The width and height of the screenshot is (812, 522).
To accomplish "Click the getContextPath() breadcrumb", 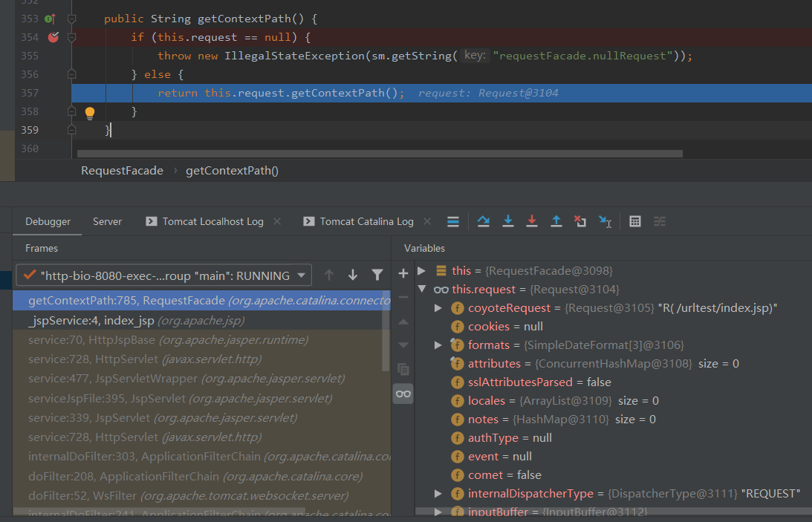I will point(232,171).
